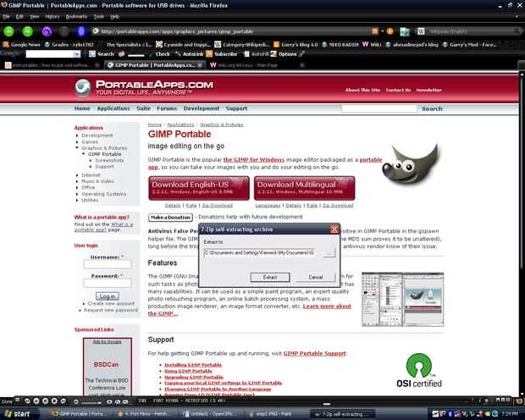
Task: Close the 7-Zip self-extracting archive dialog
Action: pos(334,229)
